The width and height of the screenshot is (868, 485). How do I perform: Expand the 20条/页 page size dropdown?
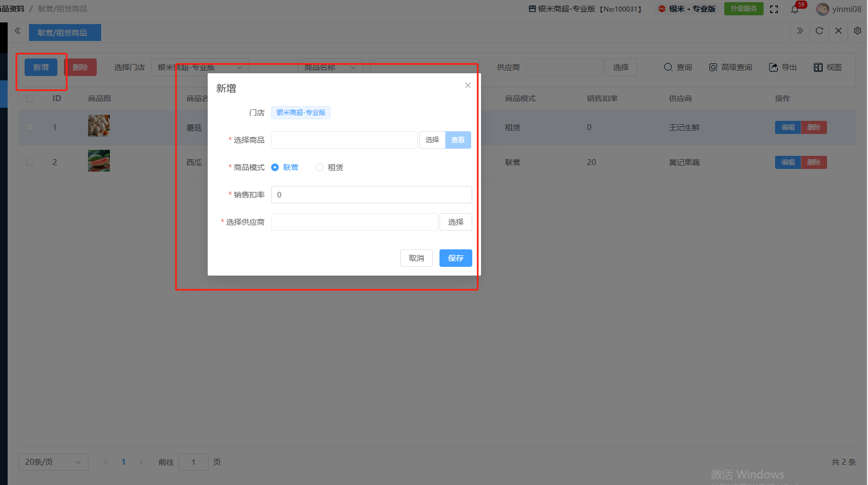point(53,462)
